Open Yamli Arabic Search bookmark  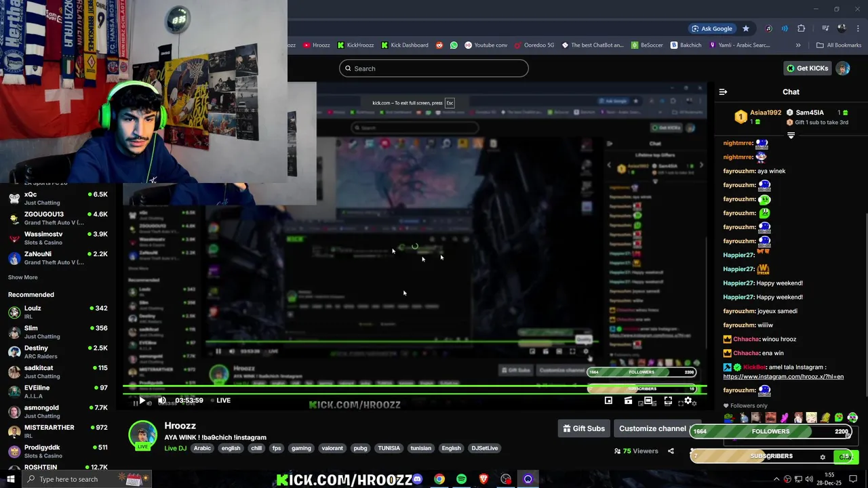pos(740,45)
